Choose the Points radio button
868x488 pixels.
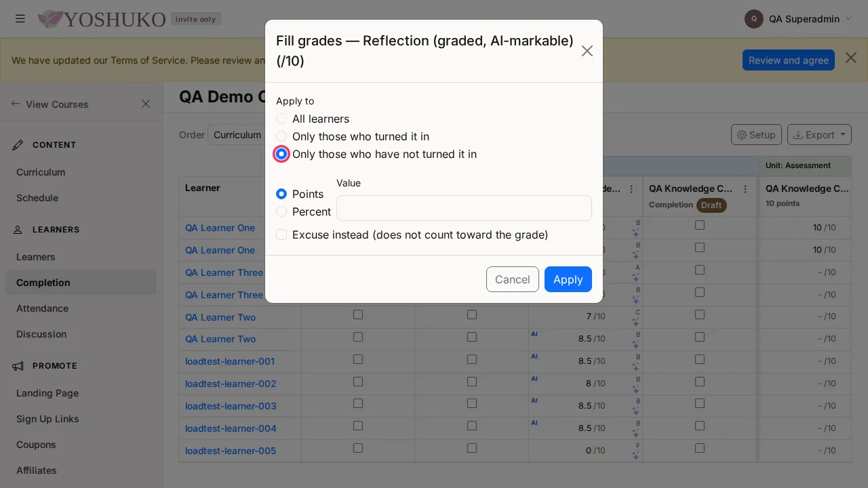pos(281,194)
